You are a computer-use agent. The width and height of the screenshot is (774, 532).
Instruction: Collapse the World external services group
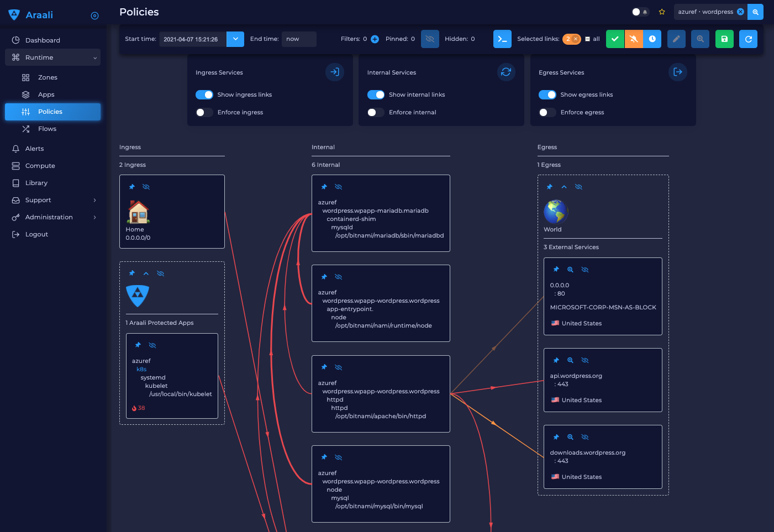point(564,187)
